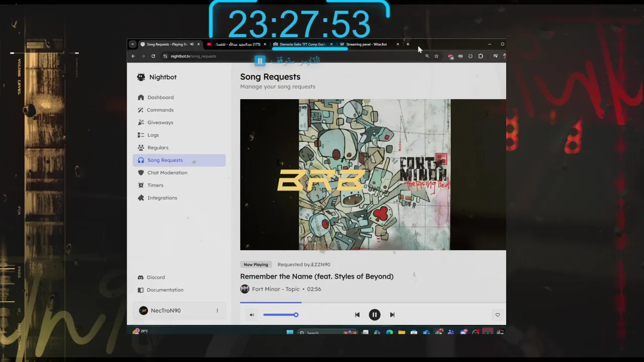Open the Discord link in sidebar

coord(179,277)
